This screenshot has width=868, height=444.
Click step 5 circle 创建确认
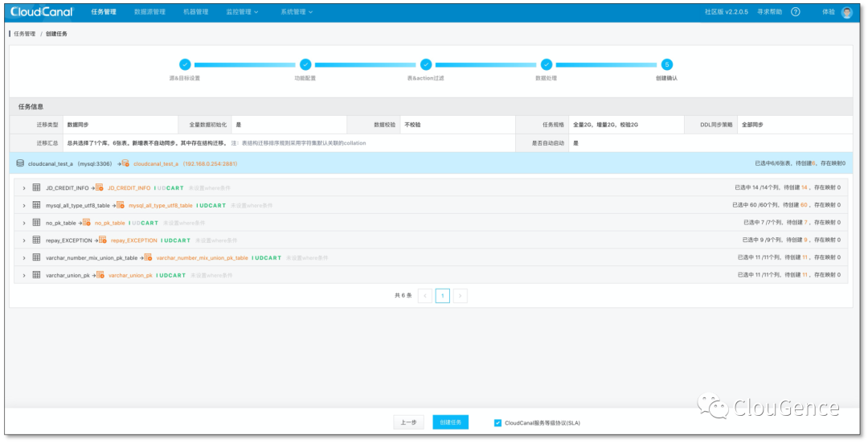pos(666,65)
